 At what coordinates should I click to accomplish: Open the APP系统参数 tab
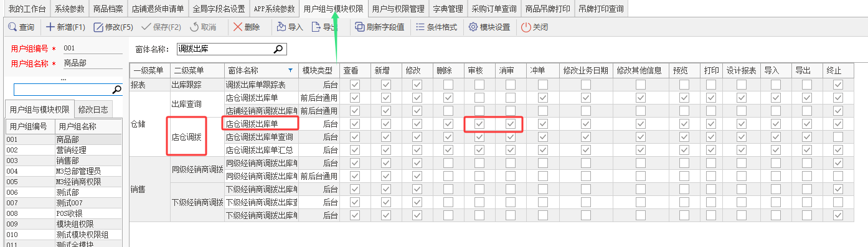pos(274,9)
